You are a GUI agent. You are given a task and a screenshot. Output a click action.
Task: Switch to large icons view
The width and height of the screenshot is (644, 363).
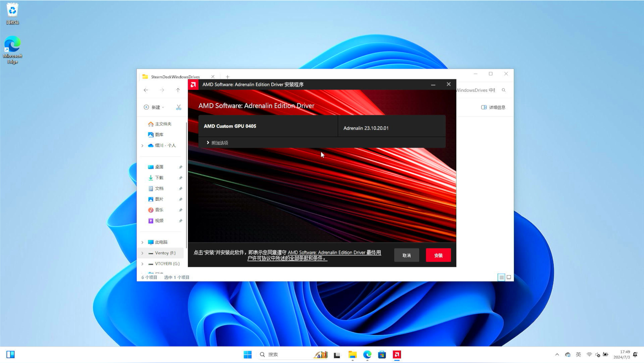[x=509, y=277]
